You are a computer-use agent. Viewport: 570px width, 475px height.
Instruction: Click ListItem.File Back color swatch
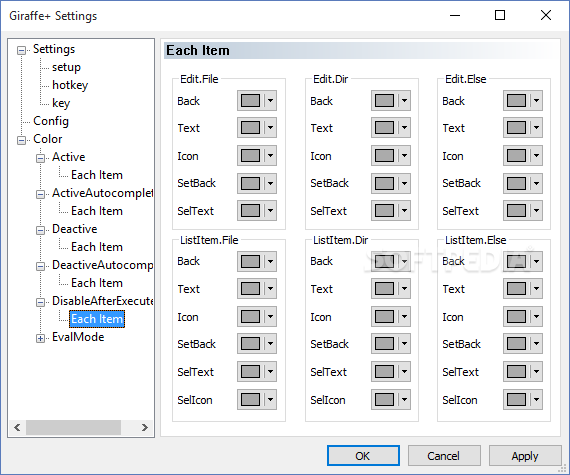pyautogui.click(x=250, y=261)
